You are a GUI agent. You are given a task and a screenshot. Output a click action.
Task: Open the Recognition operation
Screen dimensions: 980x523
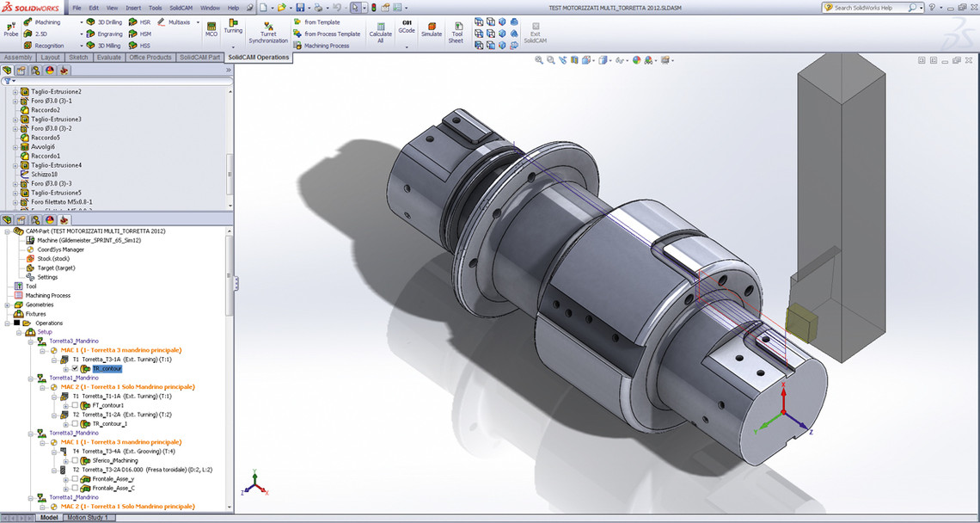[44, 46]
